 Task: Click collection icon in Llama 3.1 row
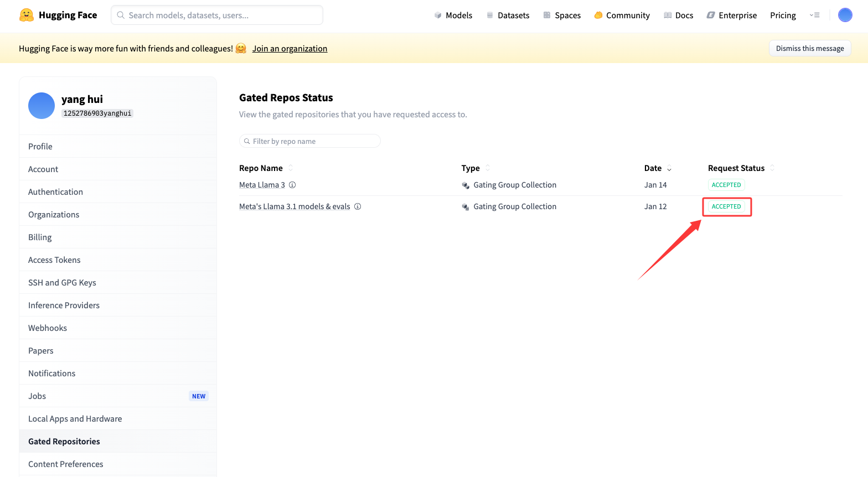(x=466, y=207)
